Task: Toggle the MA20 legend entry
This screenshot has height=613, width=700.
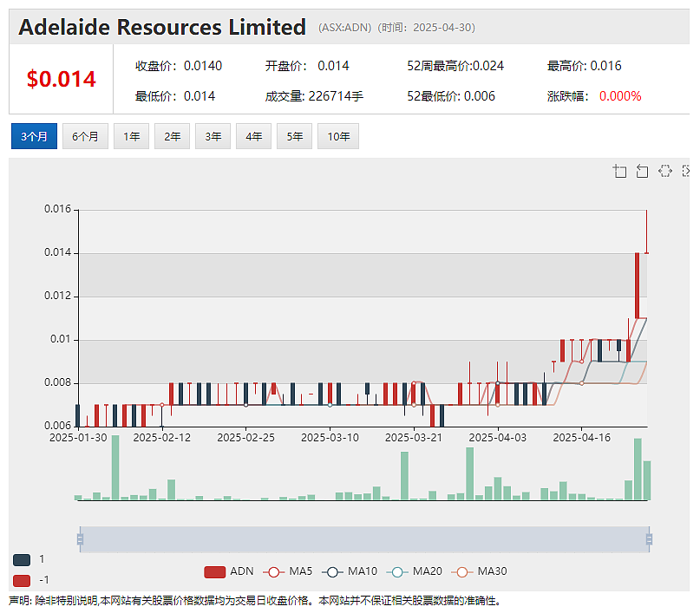Action: (414, 571)
